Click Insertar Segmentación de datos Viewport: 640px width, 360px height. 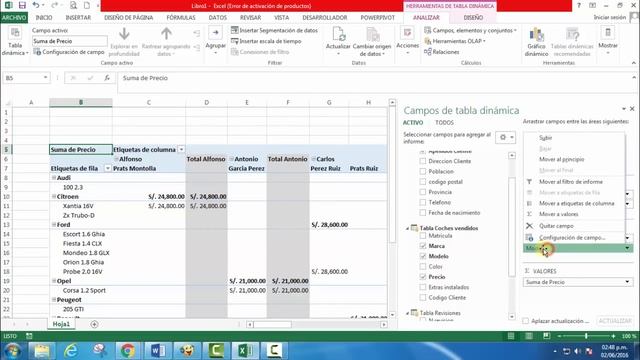click(274, 30)
